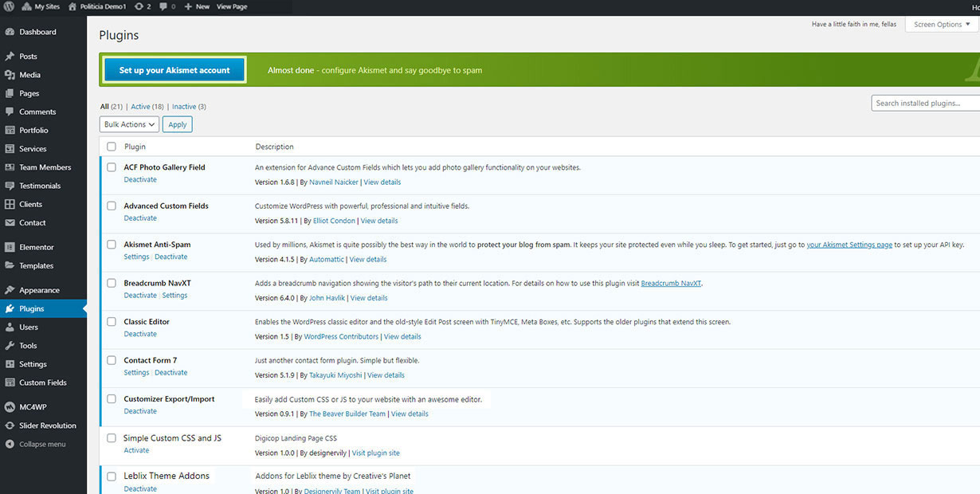Click Set up your Akismet account
Viewport: 980px width, 494px height.
(x=174, y=70)
